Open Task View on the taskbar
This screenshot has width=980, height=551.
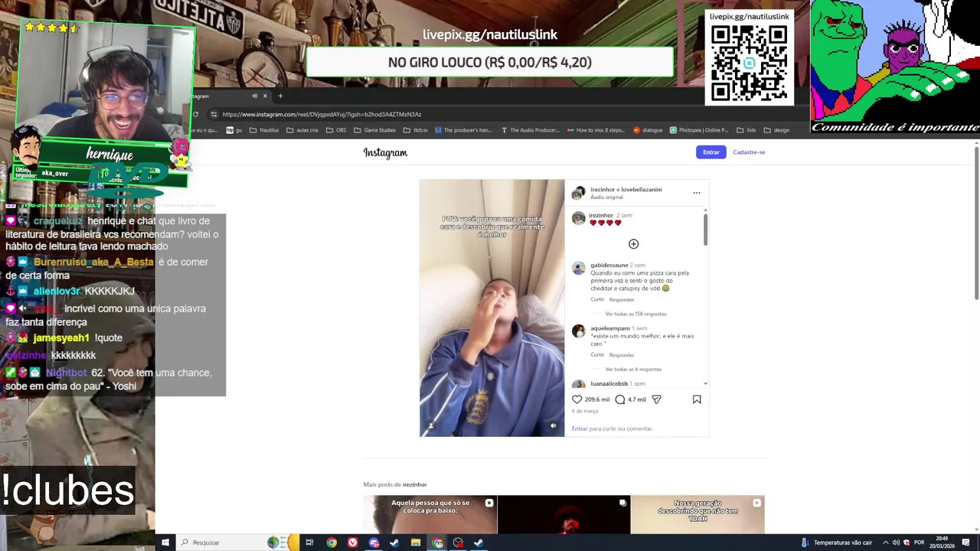tap(309, 543)
